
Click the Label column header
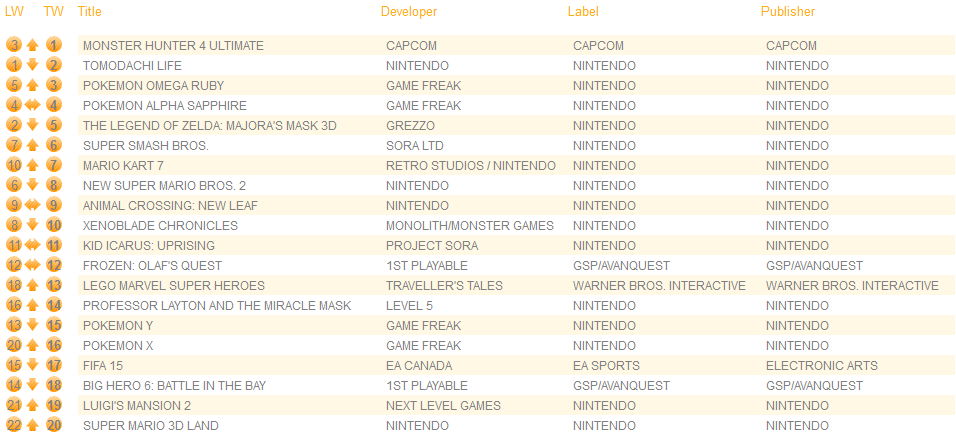pos(583,12)
